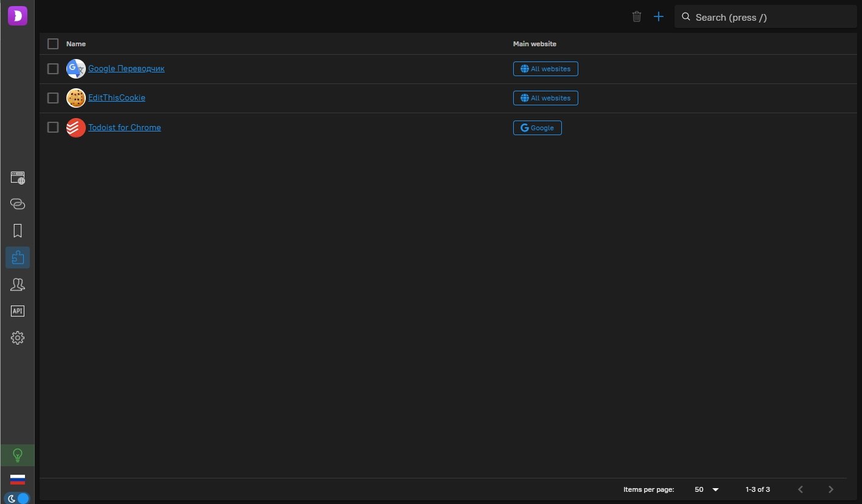The height and width of the screenshot is (504, 862).
Task: Open the Users sidebar section
Action: pyautogui.click(x=18, y=284)
